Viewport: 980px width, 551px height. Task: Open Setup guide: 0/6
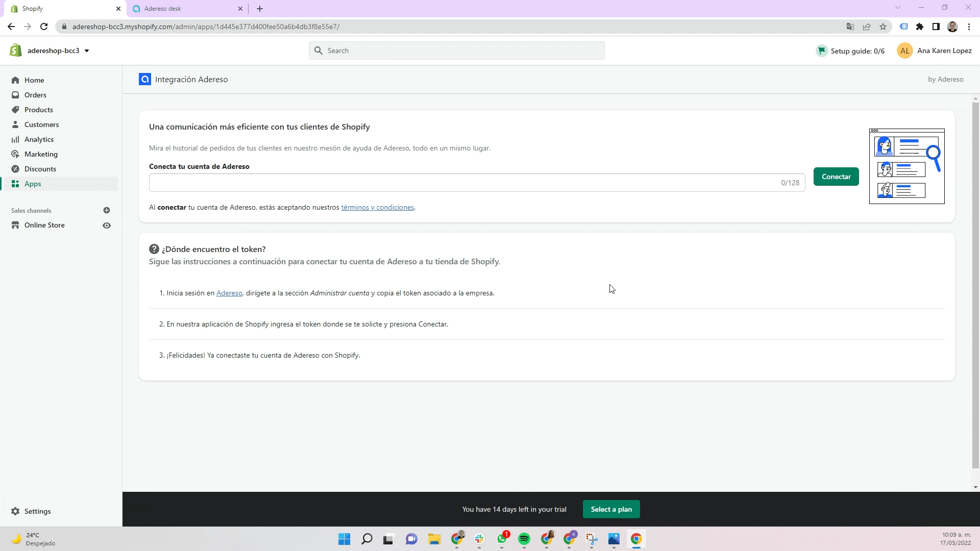(850, 51)
